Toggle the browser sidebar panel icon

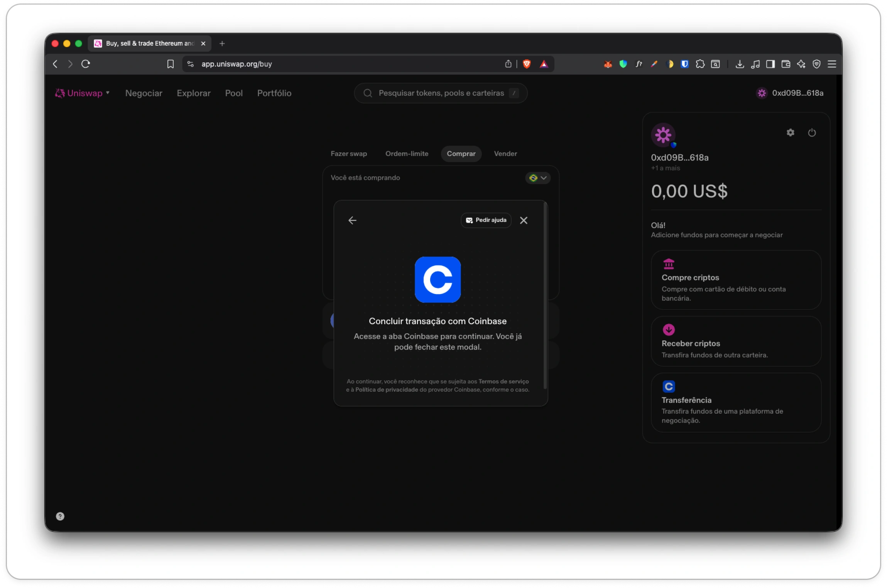[x=770, y=64]
